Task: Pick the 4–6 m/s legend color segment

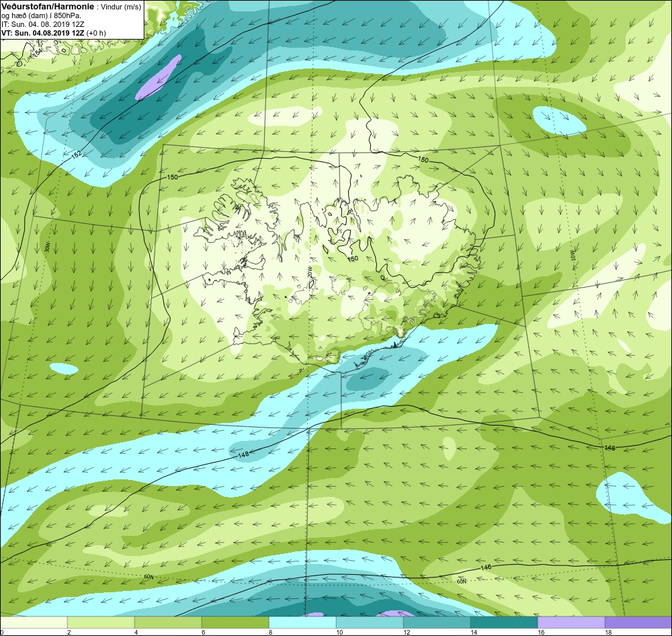Action: pyautogui.click(x=168, y=623)
